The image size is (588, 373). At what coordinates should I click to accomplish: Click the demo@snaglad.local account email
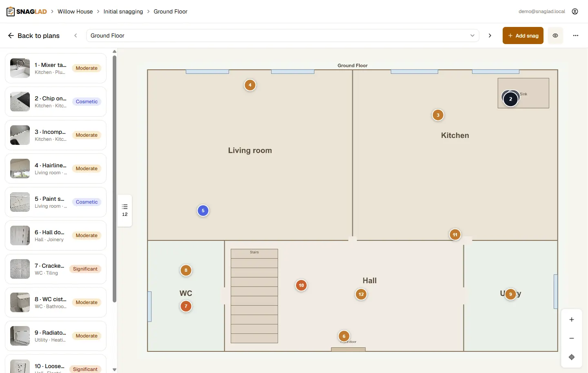(x=542, y=11)
